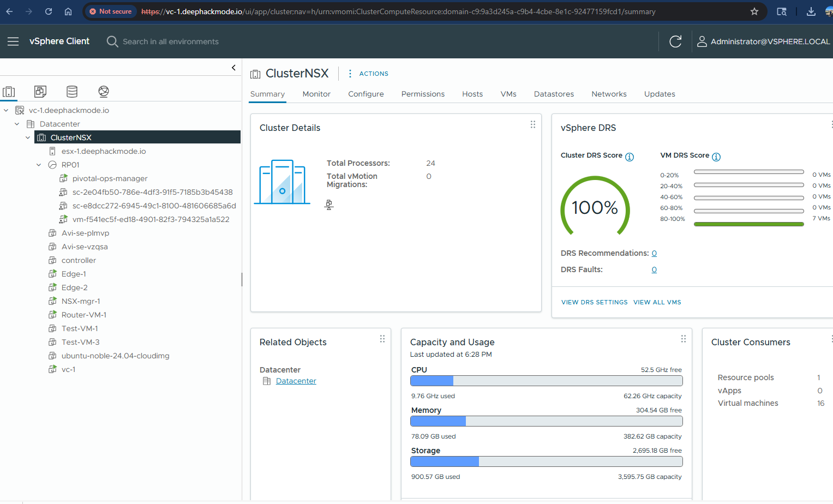The image size is (833, 504).
Task: Open the Configure tab
Action: 366,94
